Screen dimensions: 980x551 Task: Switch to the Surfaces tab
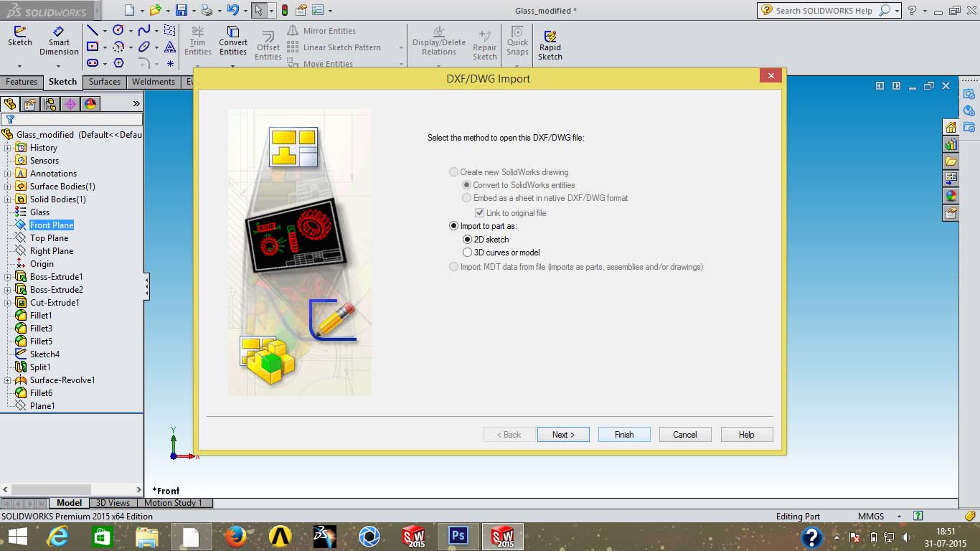coord(105,82)
